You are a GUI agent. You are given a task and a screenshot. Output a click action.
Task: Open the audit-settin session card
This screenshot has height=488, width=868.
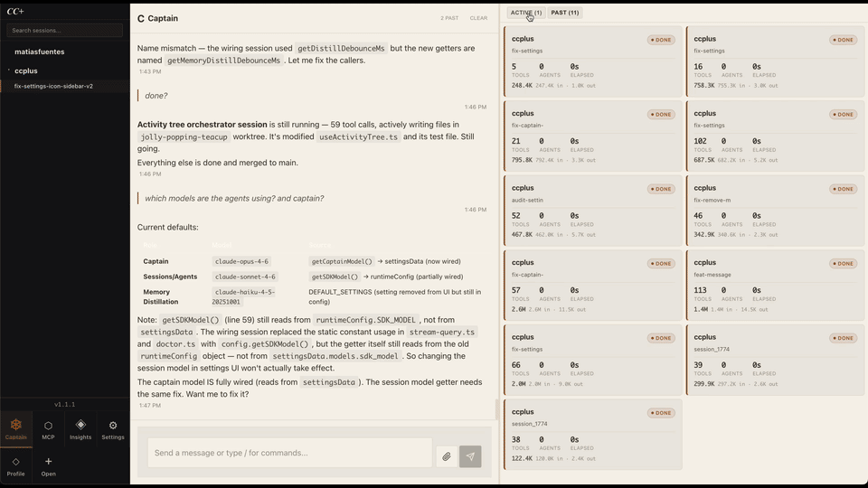click(593, 211)
